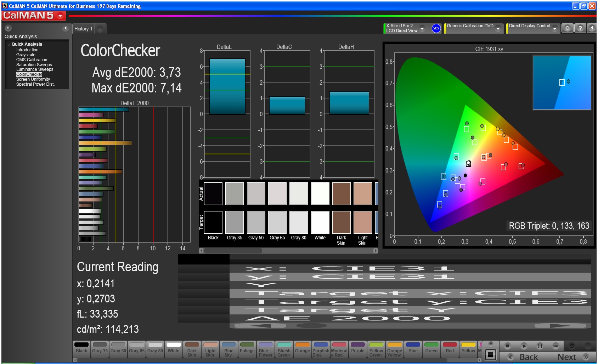Select the Blue Sky swatch button
Screen dimensions: 598x364
[229, 349]
